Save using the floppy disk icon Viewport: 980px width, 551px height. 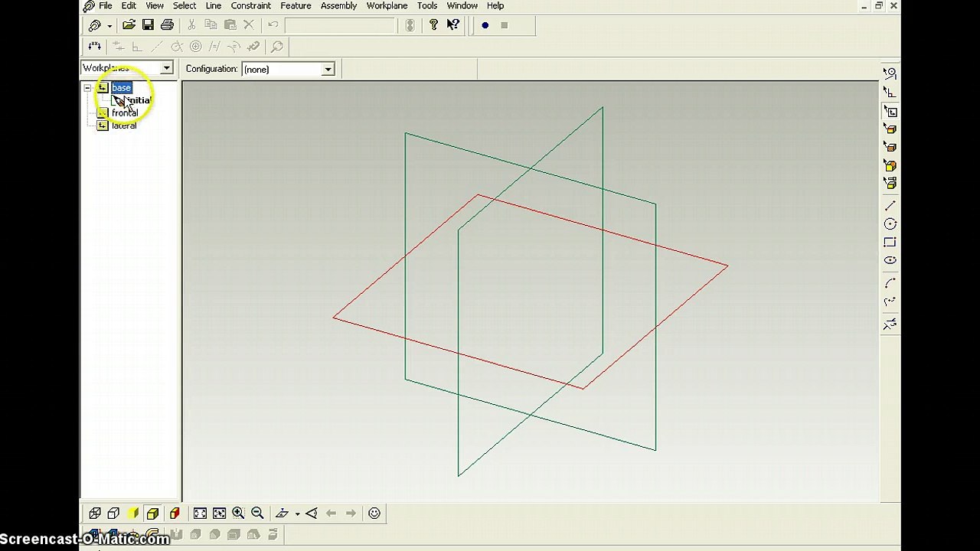148,25
